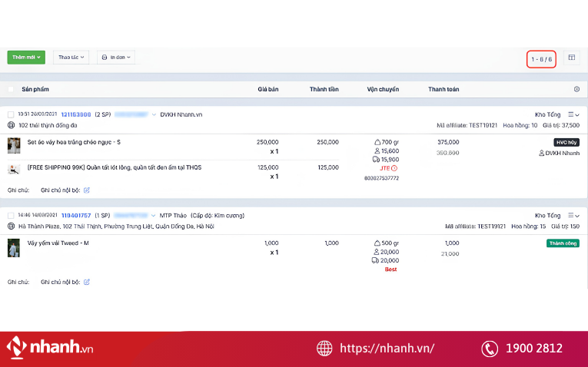Click the https://nhanh.vn/ footer link
This screenshot has height=367, width=588.
tap(387, 349)
